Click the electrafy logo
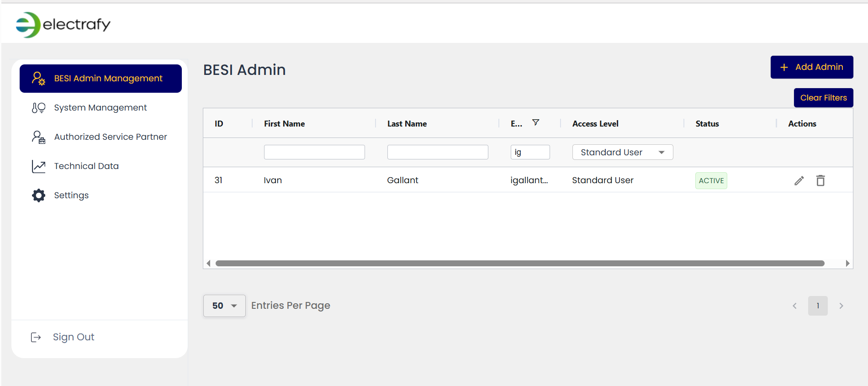 pos(63,25)
